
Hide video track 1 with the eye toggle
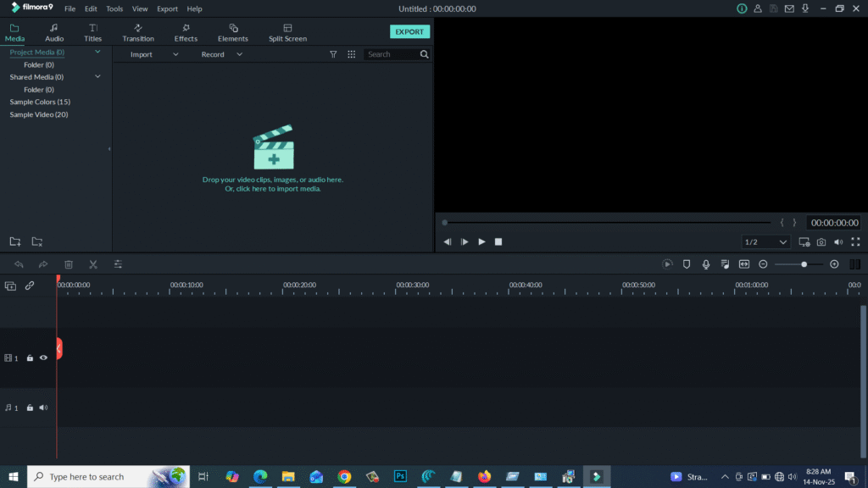coord(43,358)
